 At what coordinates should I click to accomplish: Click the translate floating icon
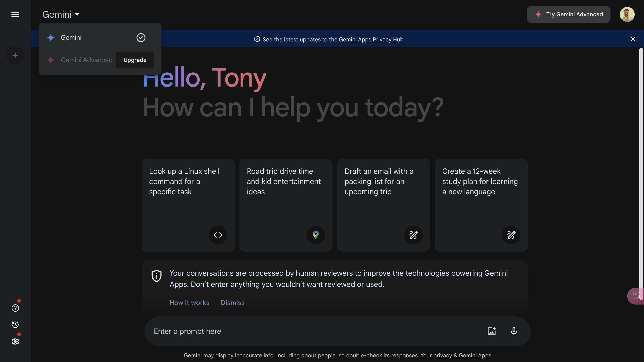point(636,296)
